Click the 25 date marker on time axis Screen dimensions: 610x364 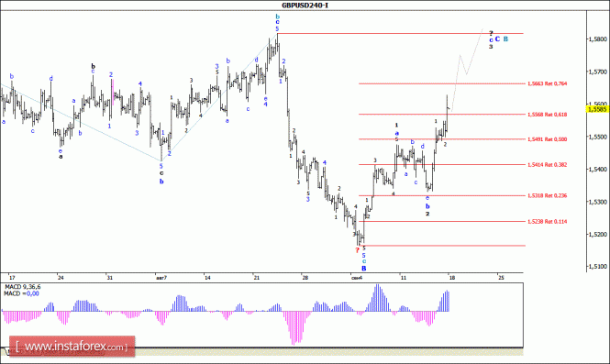501,278
